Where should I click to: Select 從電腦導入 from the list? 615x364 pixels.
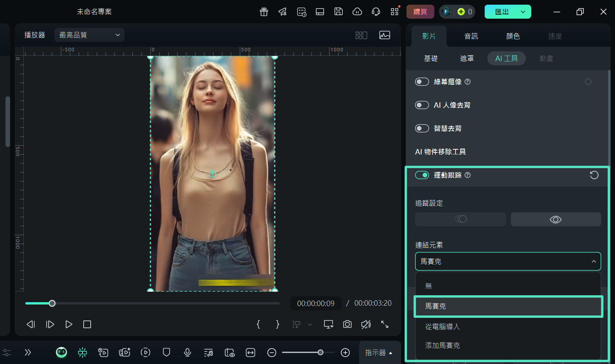tap(442, 327)
